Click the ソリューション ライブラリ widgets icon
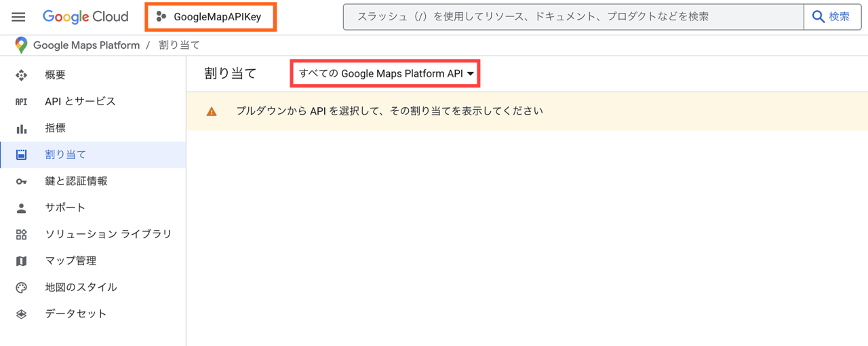 (x=22, y=235)
